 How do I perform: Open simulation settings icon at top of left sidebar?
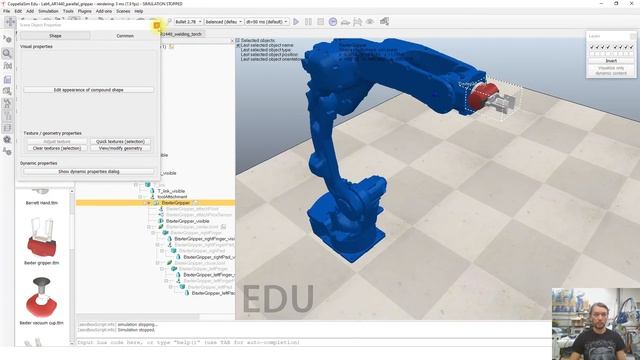(x=7, y=39)
